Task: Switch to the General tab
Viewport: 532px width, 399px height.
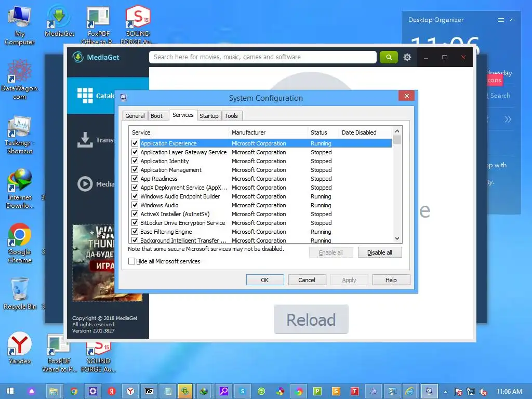Action: (135, 116)
